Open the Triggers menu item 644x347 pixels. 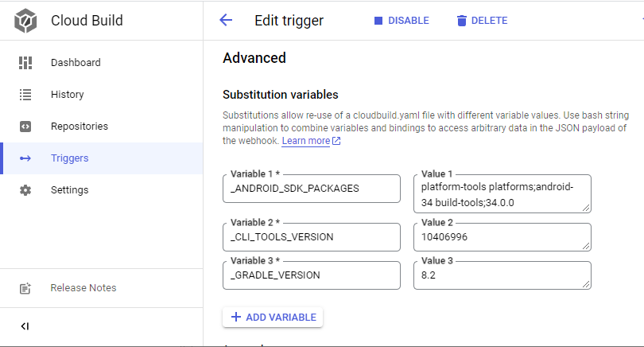pos(69,158)
